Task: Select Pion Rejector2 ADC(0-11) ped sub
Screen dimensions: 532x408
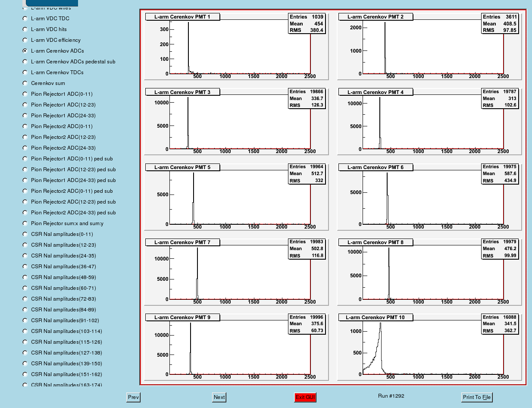Action: (25, 191)
